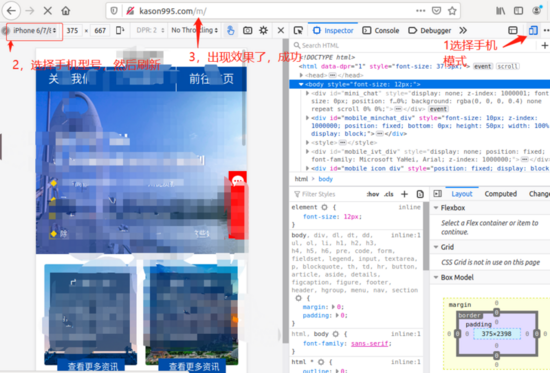
Task: Open the Firefox Library icon
Action: (x=501, y=11)
